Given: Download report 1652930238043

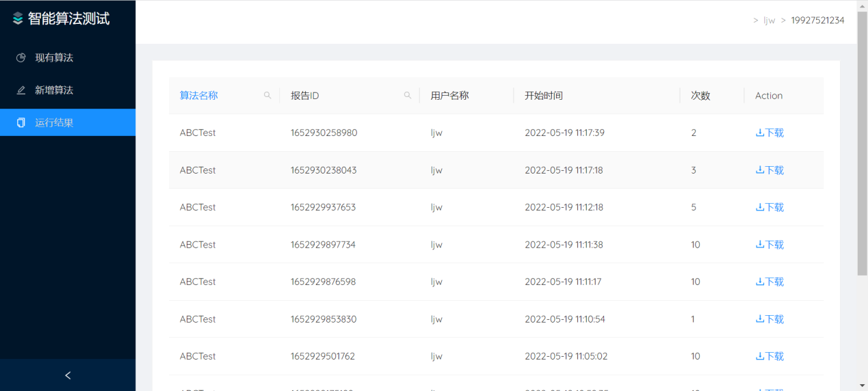Looking at the screenshot, I should coord(770,170).
